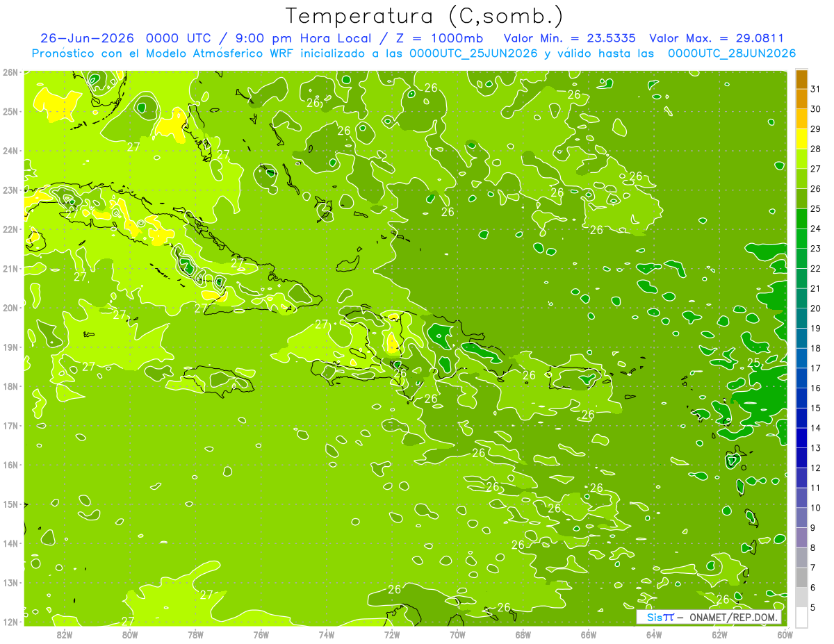Click the 23N latitude axis label
Screen dimensions: 834x644
(10, 190)
